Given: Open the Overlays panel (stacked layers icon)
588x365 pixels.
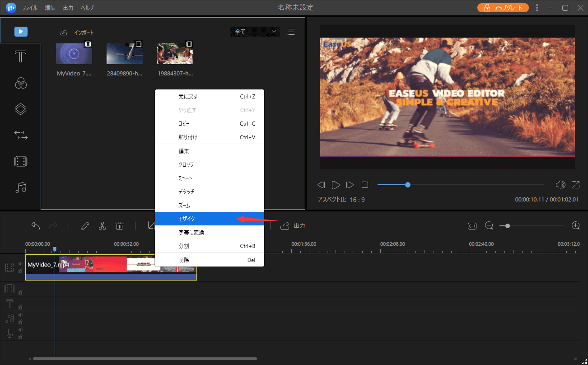Looking at the screenshot, I should click(x=21, y=109).
